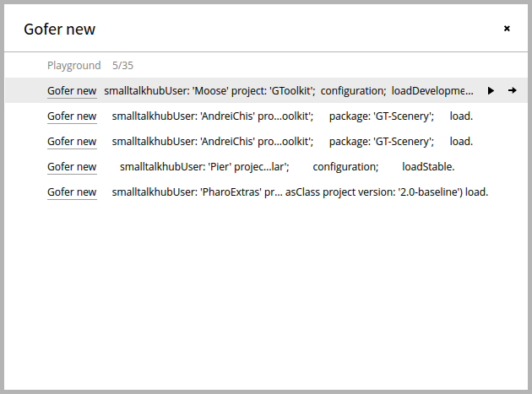Open Gofer new link in PharoExtras row
Image resolution: width=532 pixels, height=394 pixels.
[x=72, y=192]
